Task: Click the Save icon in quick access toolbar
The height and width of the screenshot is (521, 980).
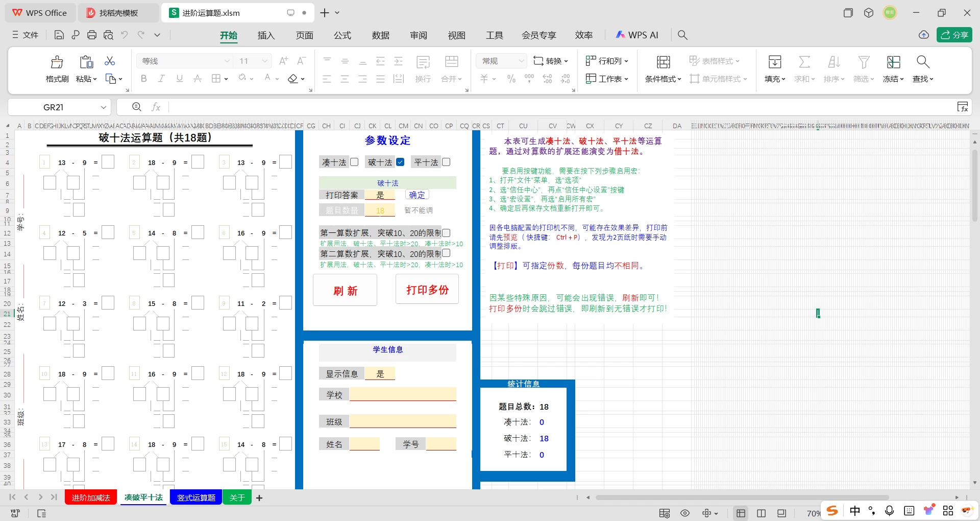Action: coord(59,35)
